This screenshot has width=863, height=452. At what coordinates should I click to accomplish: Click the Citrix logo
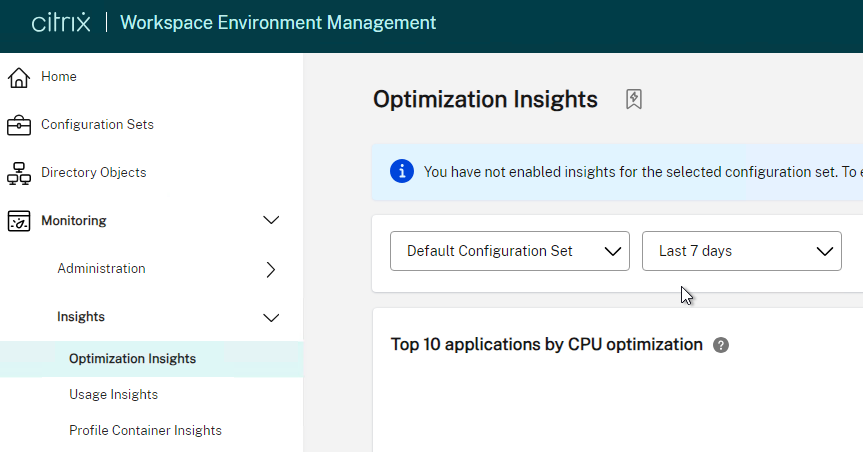(61, 23)
